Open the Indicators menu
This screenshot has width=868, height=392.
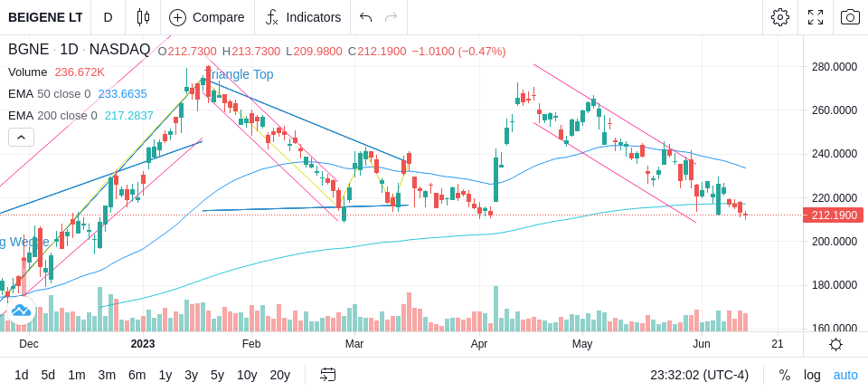[303, 18]
